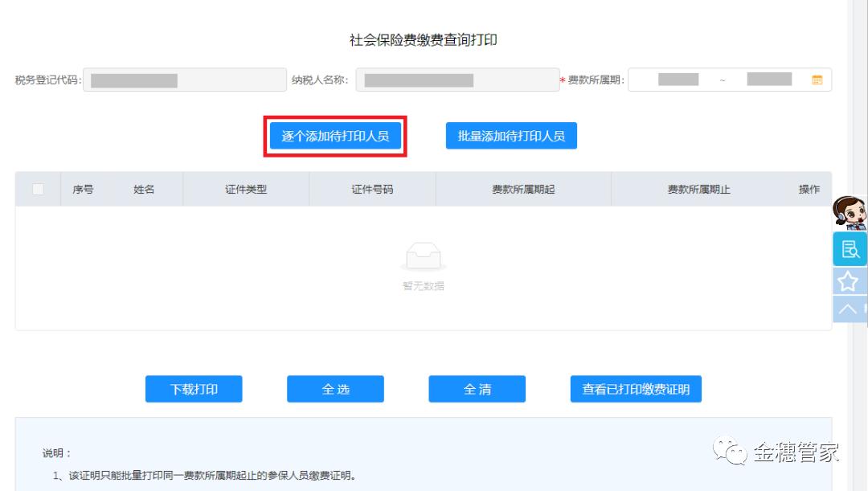Open 查看已打印缴费证明 view
The image size is (868, 491).
pyautogui.click(x=636, y=389)
